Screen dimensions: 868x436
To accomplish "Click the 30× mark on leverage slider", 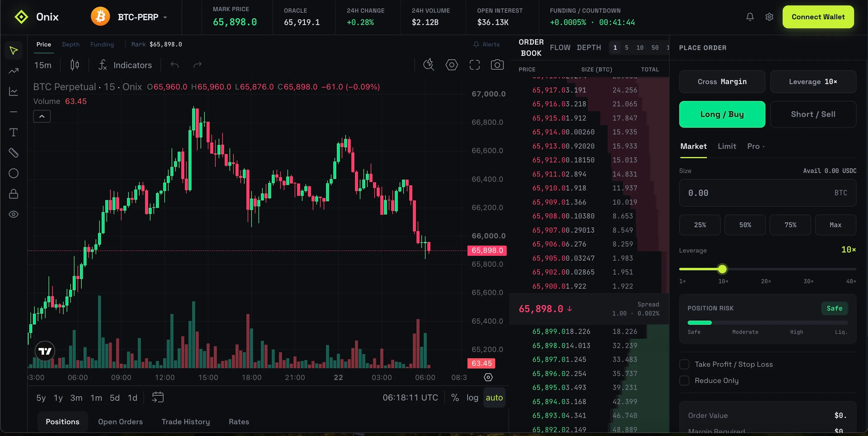I will tap(808, 281).
